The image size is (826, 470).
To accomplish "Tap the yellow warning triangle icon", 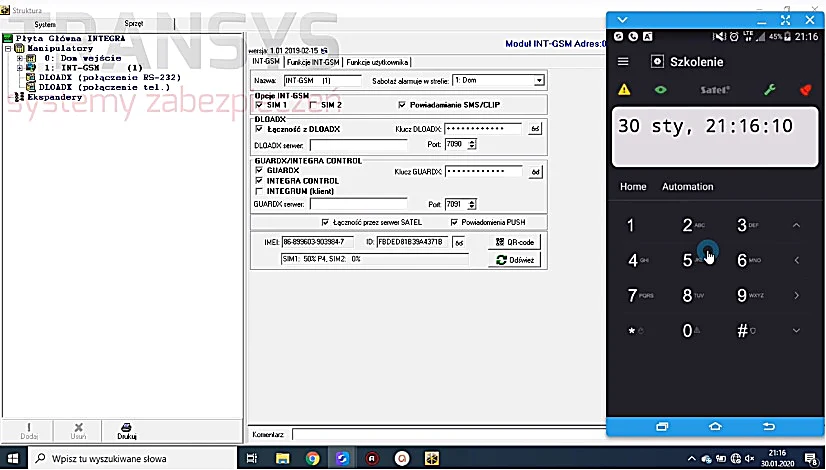I will [x=624, y=90].
